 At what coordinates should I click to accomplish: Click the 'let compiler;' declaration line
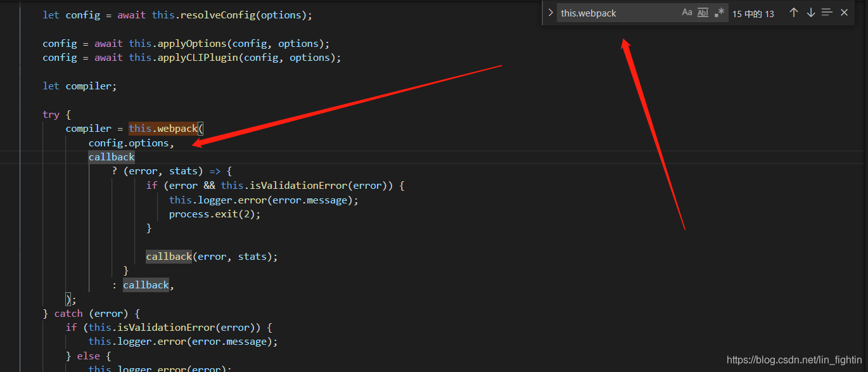point(80,86)
